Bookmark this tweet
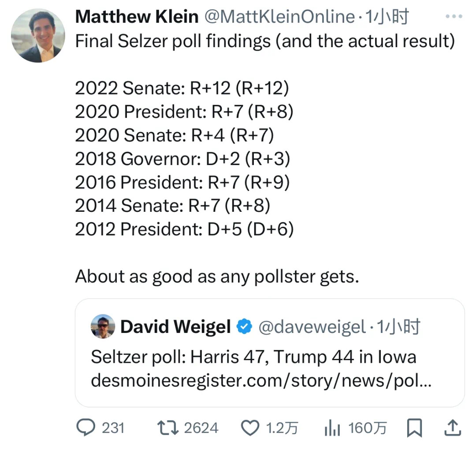 pos(414,428)
